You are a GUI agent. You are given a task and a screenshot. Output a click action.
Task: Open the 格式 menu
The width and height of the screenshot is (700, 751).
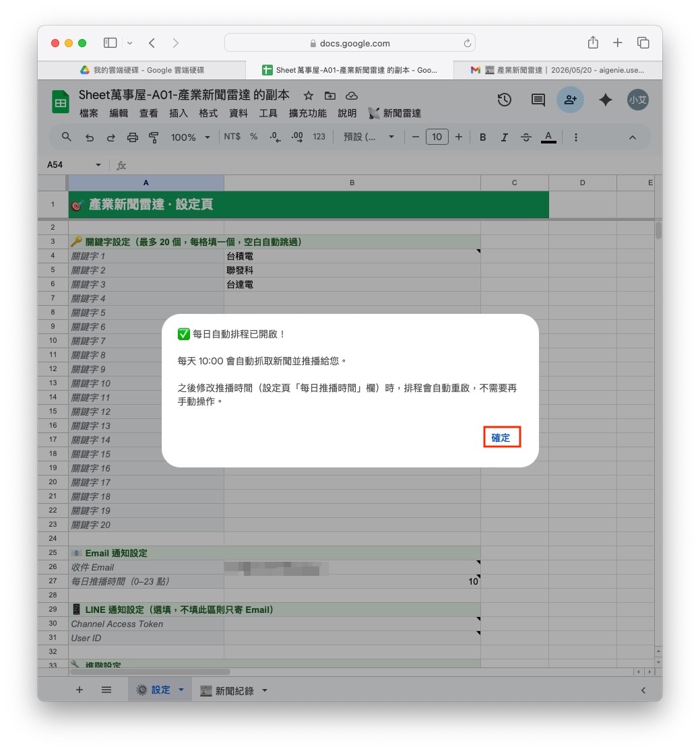pos(208,113)
